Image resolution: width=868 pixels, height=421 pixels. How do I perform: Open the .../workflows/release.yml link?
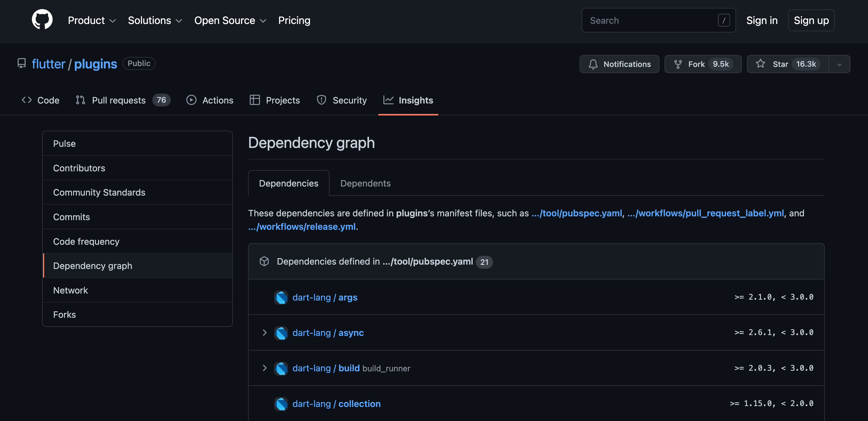(x=302, y=227)
